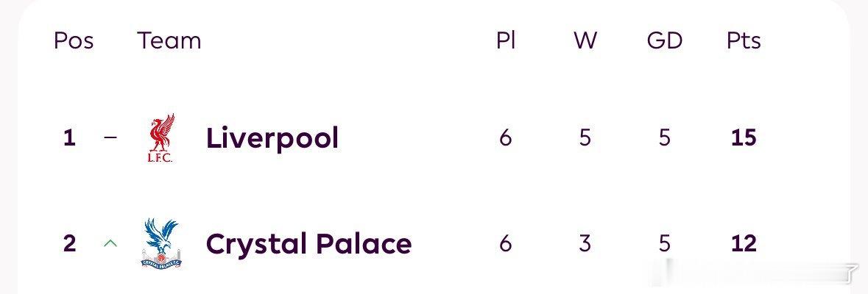
Task: Sort table by the Pos column header
Action: point(74,41)
